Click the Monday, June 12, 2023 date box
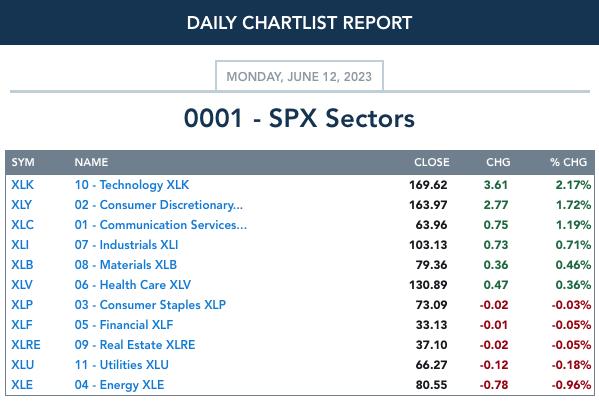599x402 pixels. coord(299,76)
